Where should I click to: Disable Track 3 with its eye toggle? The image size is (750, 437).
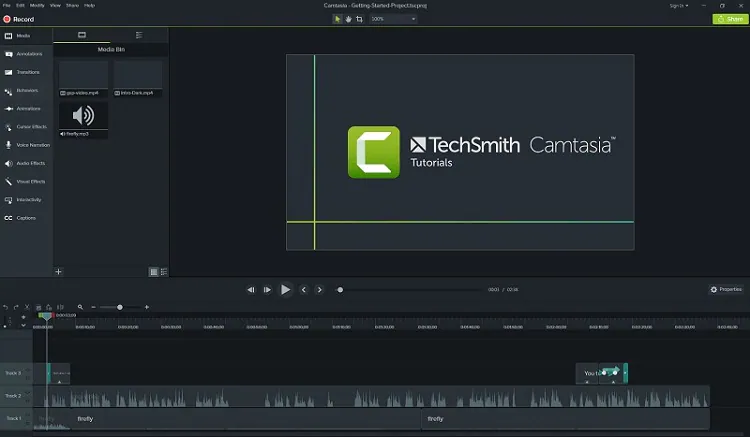coord(28,370)
